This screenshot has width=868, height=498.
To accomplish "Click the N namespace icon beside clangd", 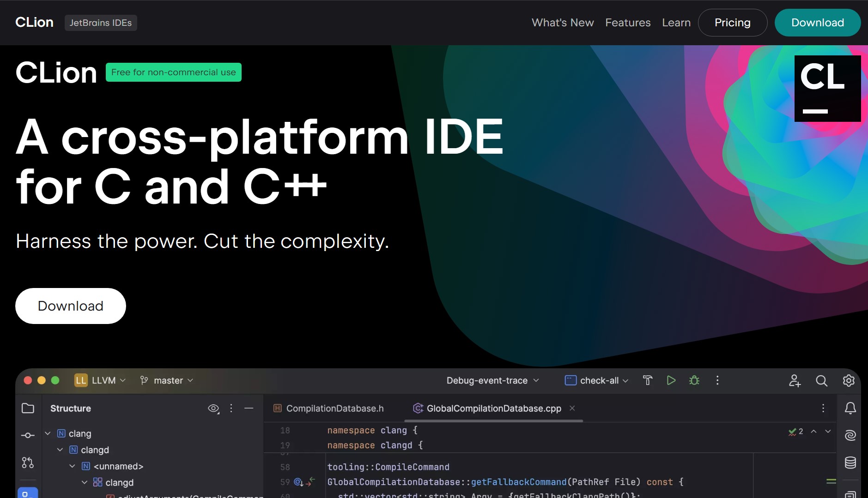I will pyautogui.click(x=73, y=450).
